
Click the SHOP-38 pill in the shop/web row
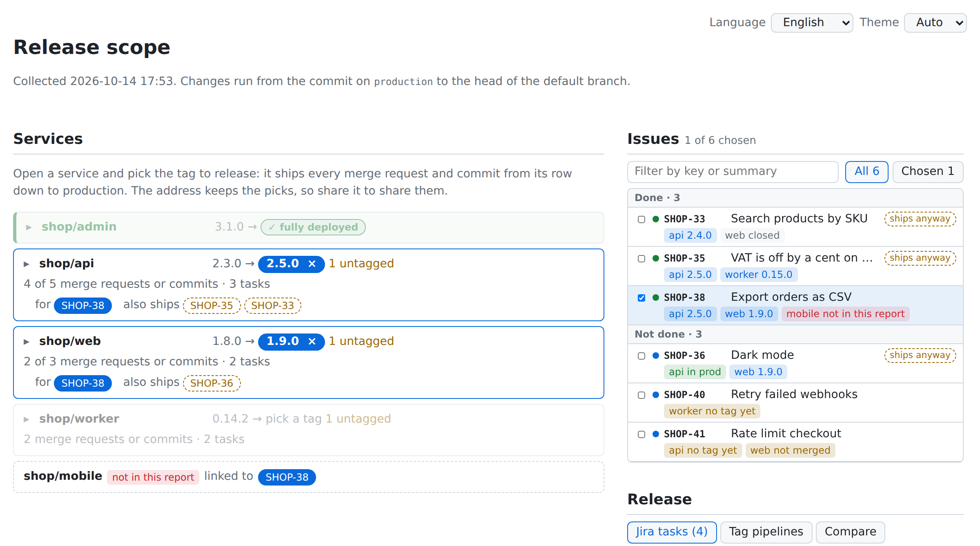point(83,383)
